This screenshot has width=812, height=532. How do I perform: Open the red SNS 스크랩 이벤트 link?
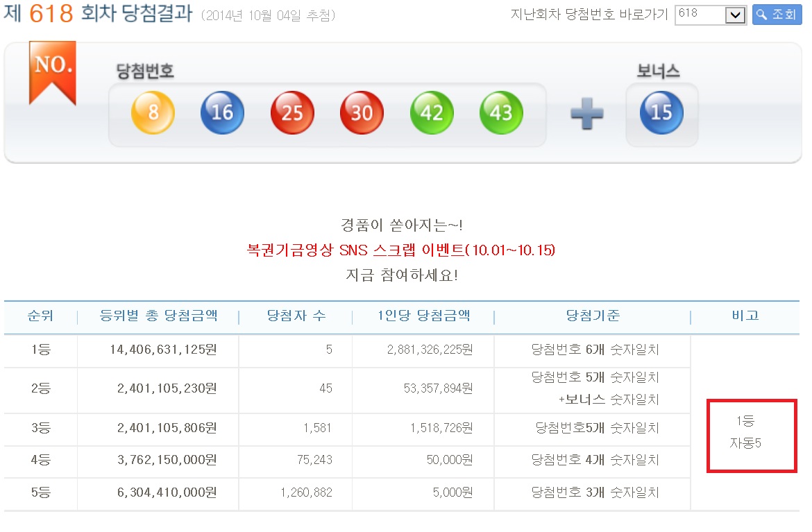pyautogui.click(x=401, y=250)
